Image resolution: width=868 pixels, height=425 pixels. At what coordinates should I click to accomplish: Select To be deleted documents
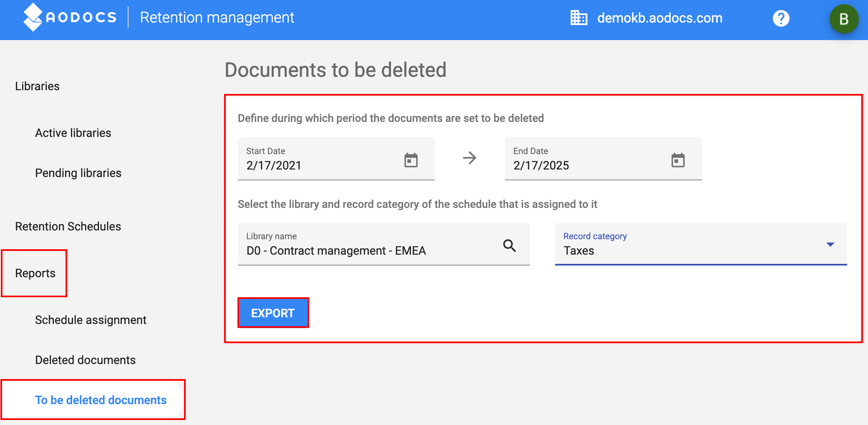101,400
